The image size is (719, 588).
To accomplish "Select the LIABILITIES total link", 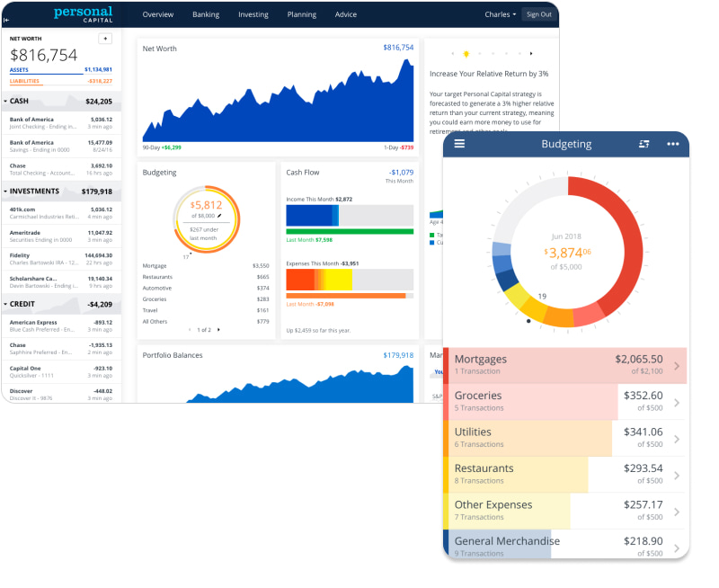I will click(60, 81).
